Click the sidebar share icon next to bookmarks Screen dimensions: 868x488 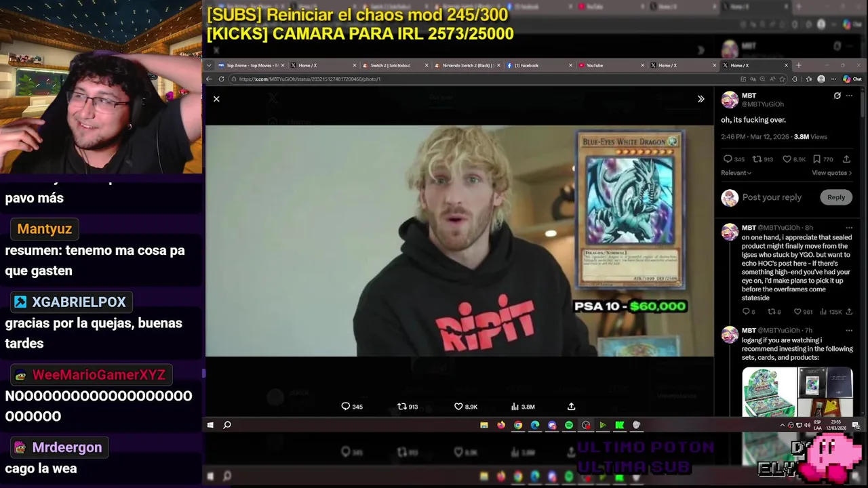[x=846, y=159]
